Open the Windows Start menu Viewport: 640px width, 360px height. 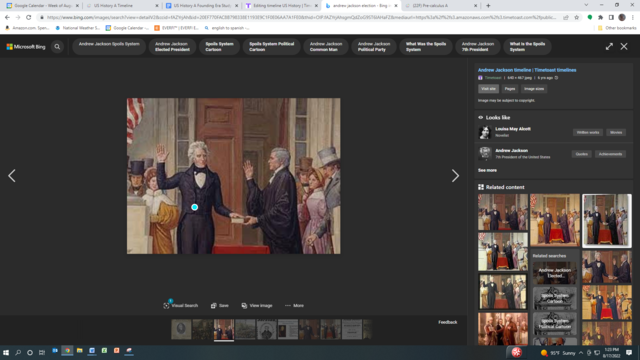coord(6,352)
